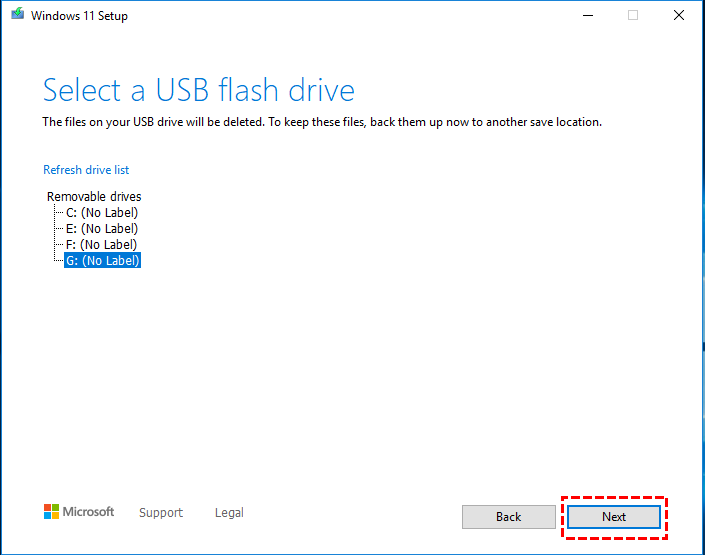Click the Windows 11 Setup title bar icon
Image resolution: width=705 pixels, height=555 pixels.
coord(16,16)
